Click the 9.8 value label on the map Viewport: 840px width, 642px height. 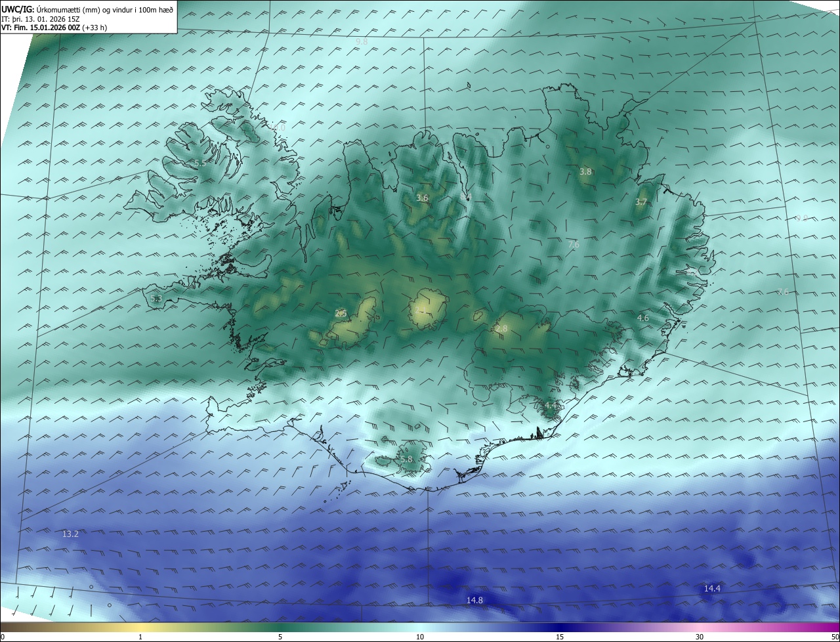(362, 41)
